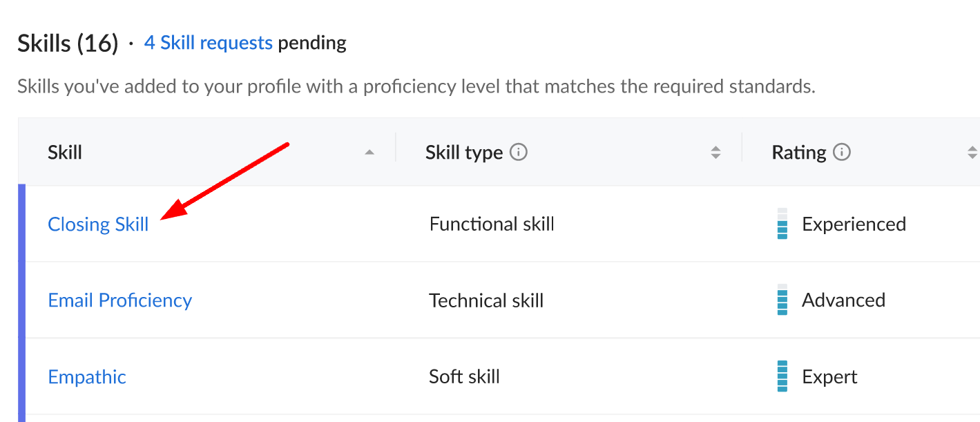Viewport: 980px width, 422px height.
Task: Click the Advanced rating level bars icon
Action: point(782,300)
